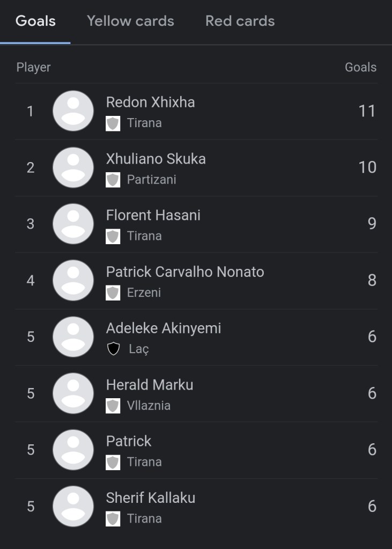Open Redon Xhixha player name link

point(150,102)
